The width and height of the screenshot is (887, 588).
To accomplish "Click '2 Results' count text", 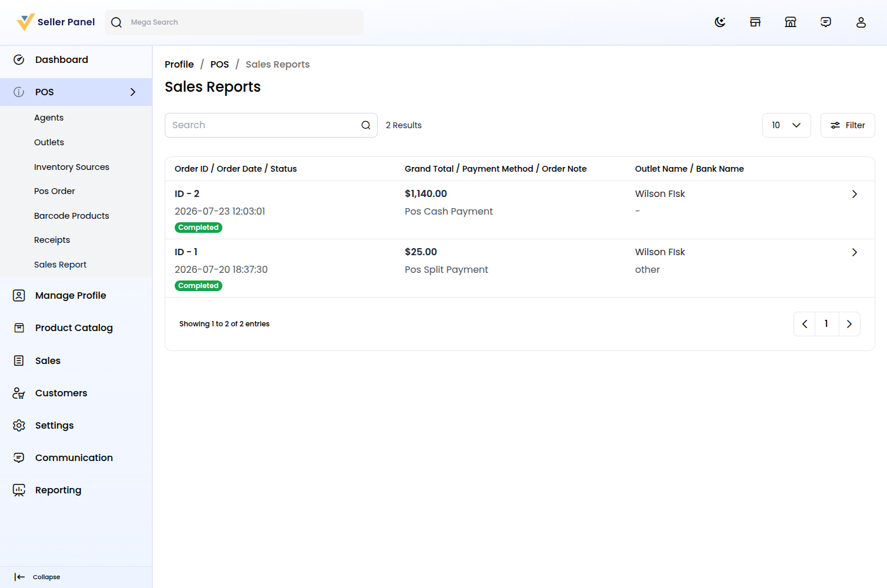I will pos(404,125).
